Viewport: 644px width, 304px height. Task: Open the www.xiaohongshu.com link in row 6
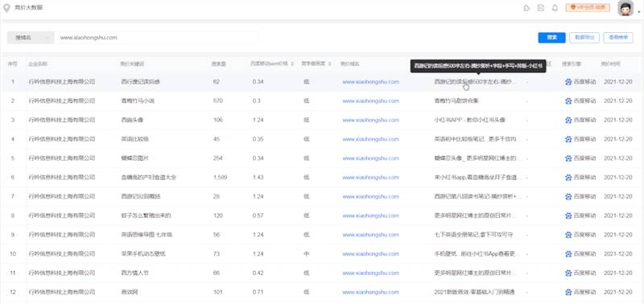pos(370,178)
